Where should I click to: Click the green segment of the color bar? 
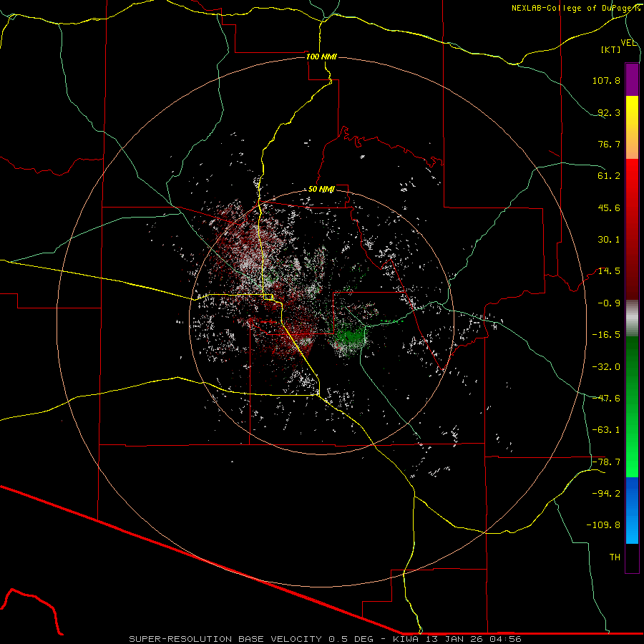point(632,406)
